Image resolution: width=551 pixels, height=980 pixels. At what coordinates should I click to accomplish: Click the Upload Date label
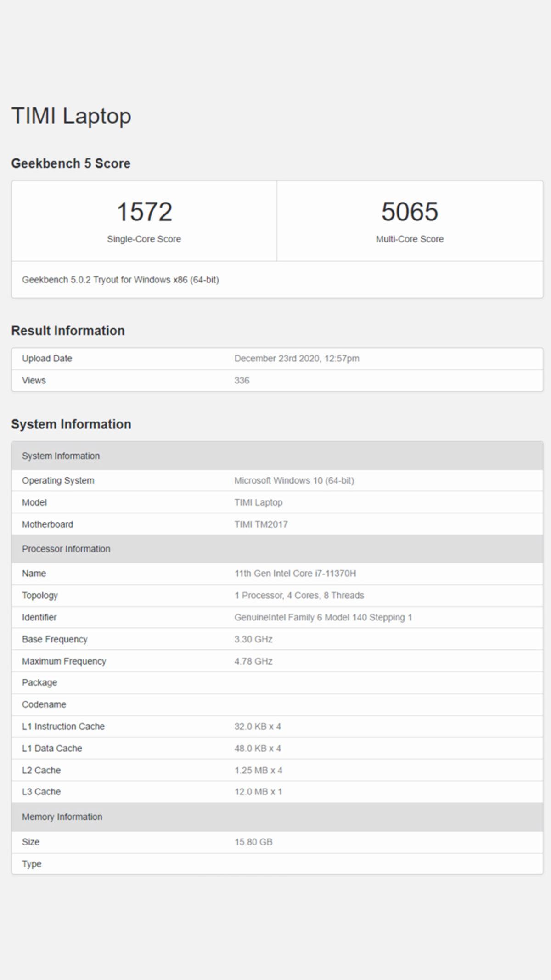coord(47,359)
